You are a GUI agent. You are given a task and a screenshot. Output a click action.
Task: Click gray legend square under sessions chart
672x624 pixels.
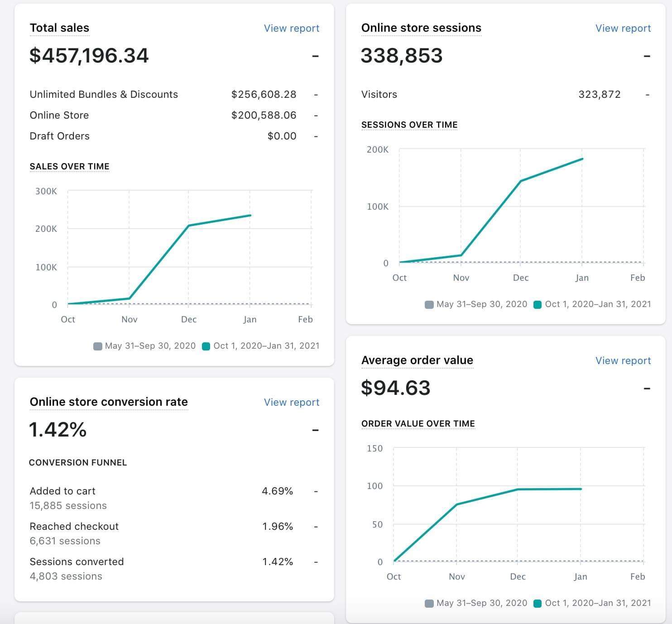pos(429,305)
